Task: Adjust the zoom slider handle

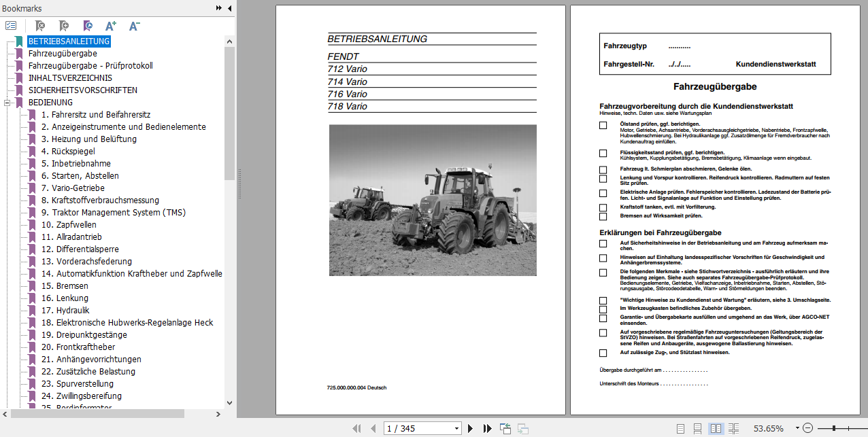Action: pos(834,428)
